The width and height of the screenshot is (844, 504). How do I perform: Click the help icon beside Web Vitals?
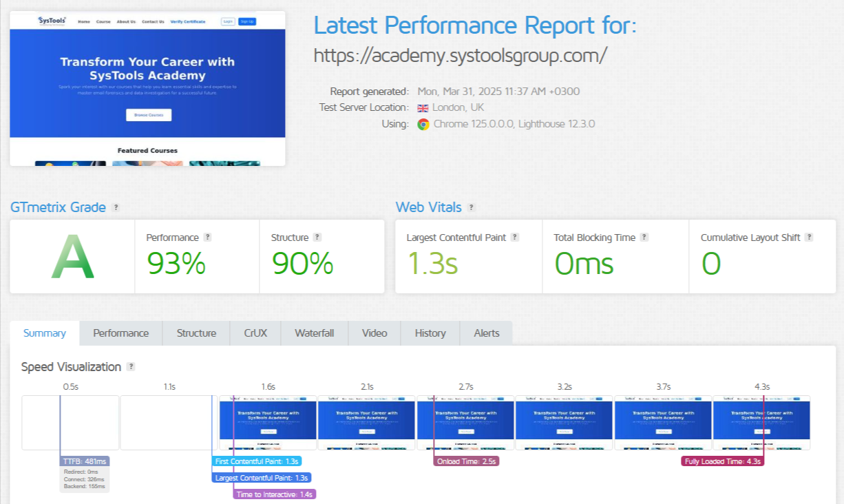[471, 207]
